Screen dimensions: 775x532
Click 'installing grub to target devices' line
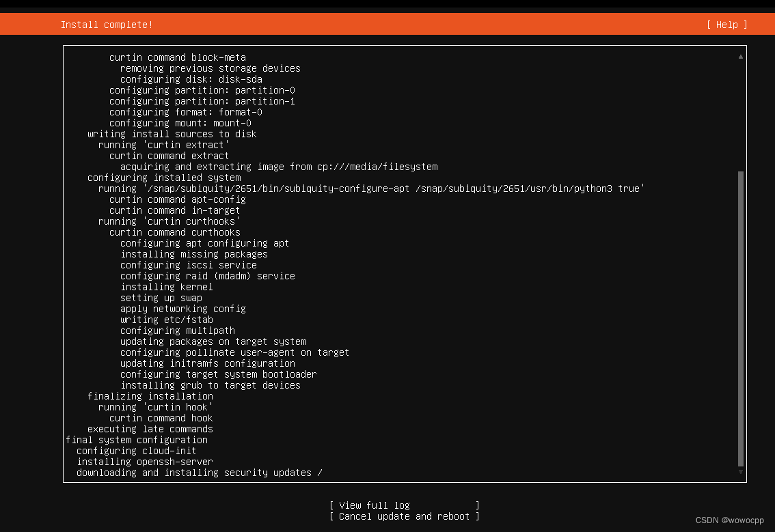click(210, 385)
